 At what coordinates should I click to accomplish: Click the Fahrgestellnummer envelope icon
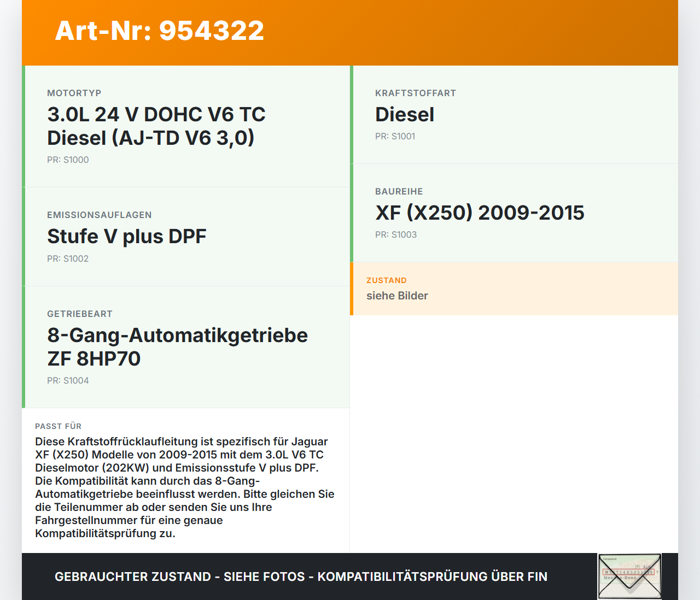(629, 576)
